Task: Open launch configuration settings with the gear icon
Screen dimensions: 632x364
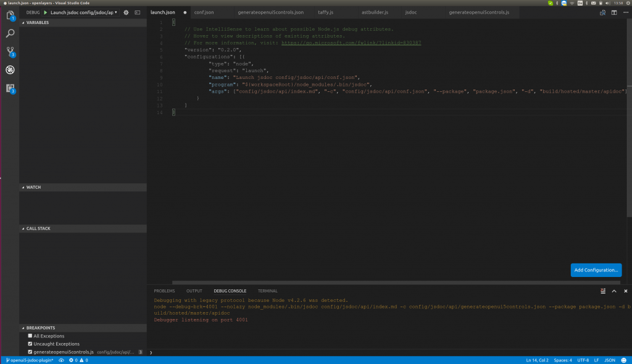Action: coord(125,12)
